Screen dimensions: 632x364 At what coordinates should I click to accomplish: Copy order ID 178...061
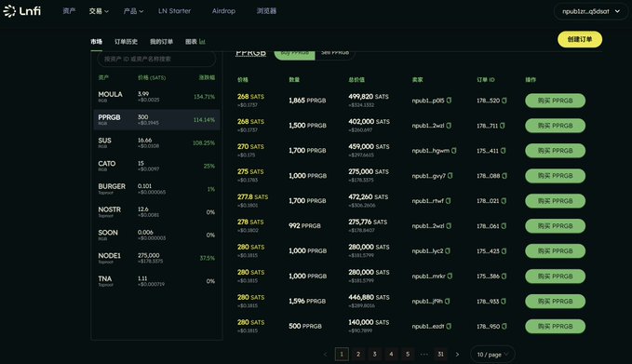coord(504,225)
